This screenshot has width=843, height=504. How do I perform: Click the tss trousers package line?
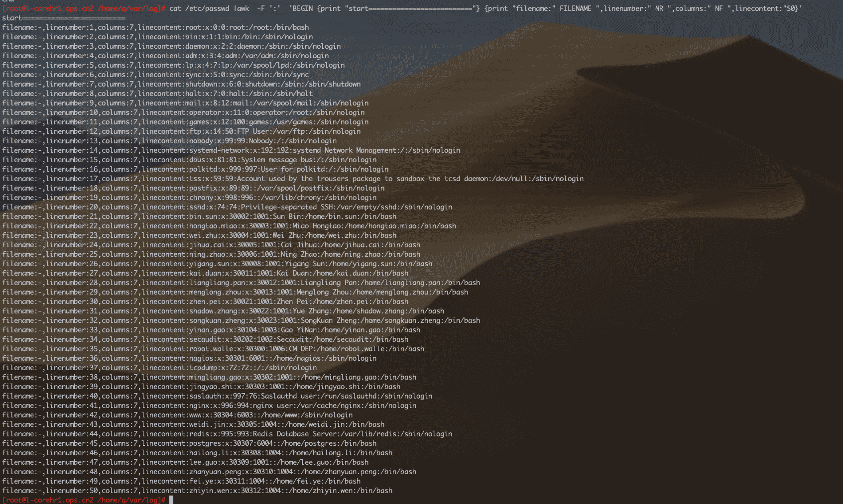(293, 179)
